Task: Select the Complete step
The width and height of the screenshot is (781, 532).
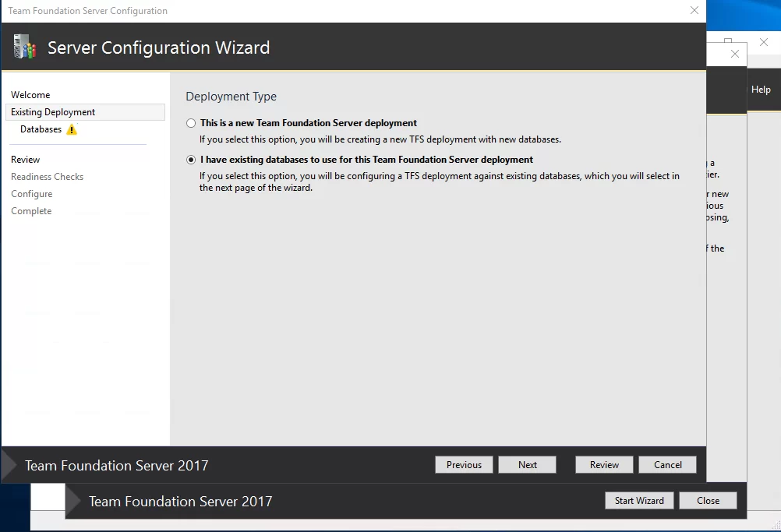Action: 31,211
